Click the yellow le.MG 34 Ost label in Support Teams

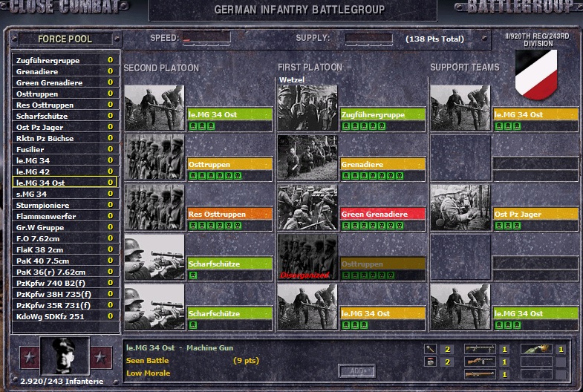click(x=535, y=114)
